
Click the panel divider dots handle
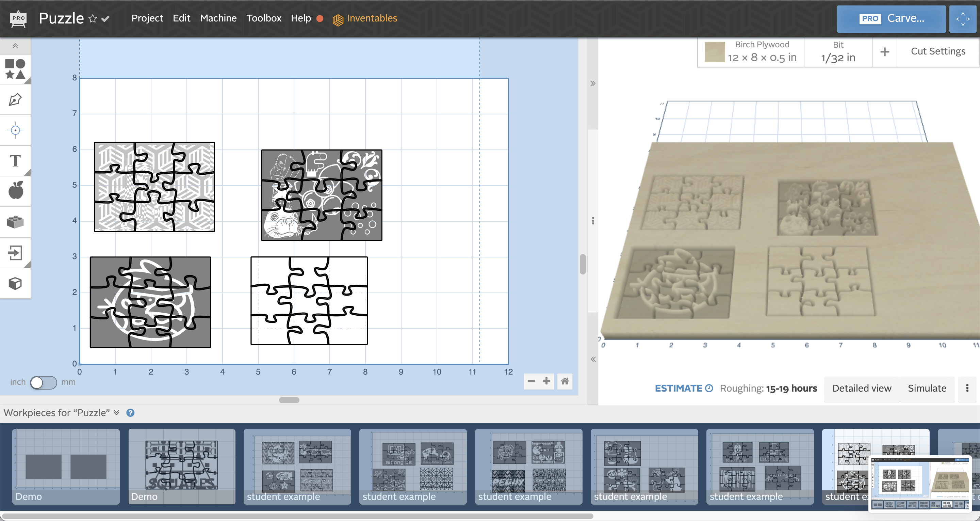593,221
